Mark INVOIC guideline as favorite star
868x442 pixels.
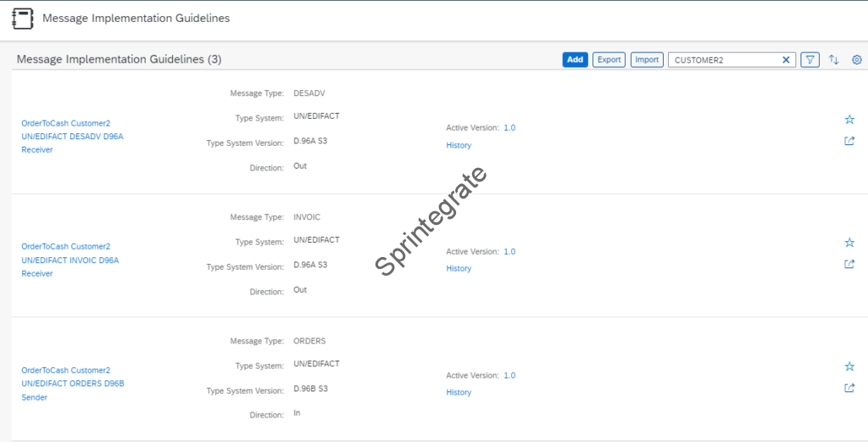tap(849, 243)
